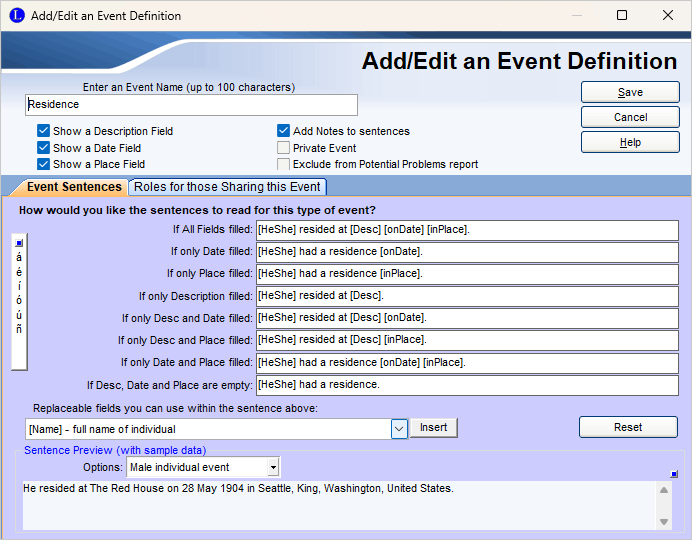
Task: Enable the Private Event checkbox
Action: [x=284, y=148]
